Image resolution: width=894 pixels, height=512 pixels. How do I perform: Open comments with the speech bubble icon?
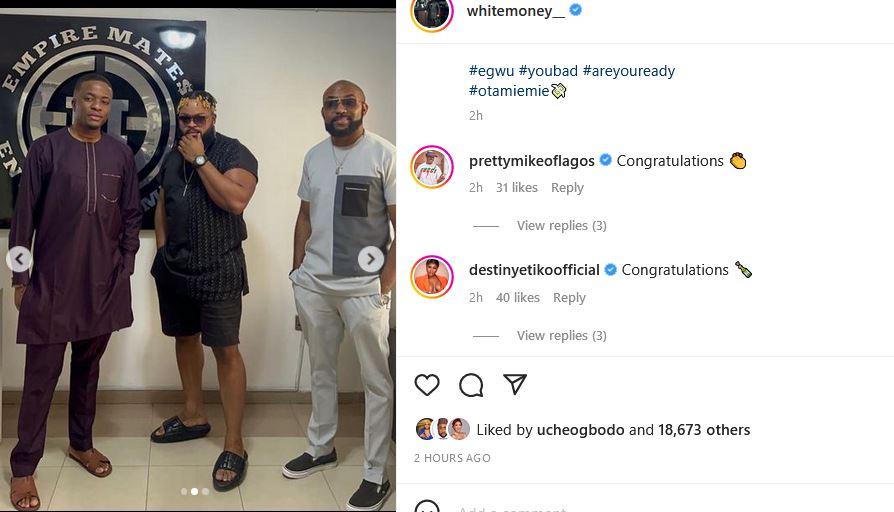click(x=471, y=385)
